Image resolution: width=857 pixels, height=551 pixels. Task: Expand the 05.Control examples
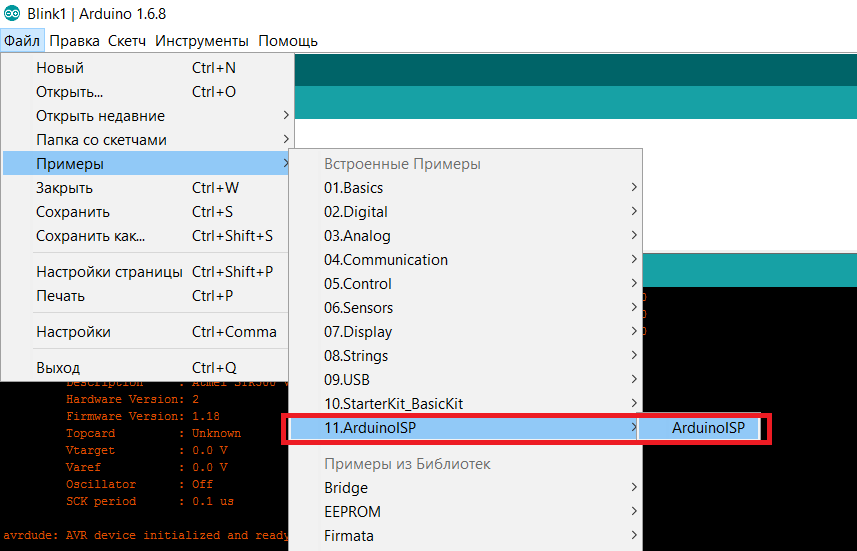465,284
